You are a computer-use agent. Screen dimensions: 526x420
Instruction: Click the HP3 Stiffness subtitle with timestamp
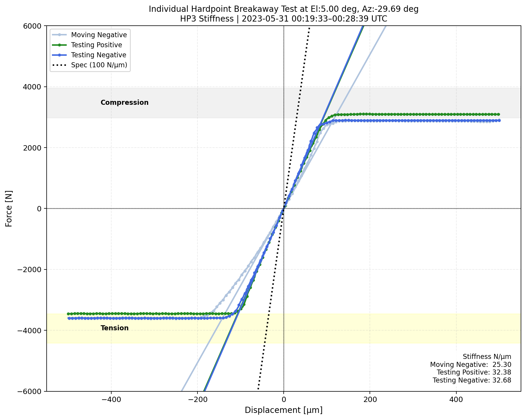coord(283,19)
